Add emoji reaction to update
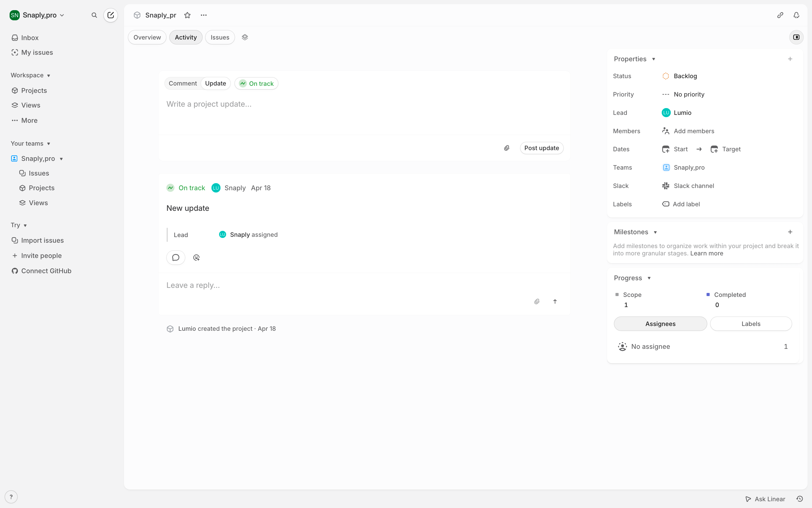Image resolution: width=812 pixels, height=508 pixels. click(x=197, y=258)
